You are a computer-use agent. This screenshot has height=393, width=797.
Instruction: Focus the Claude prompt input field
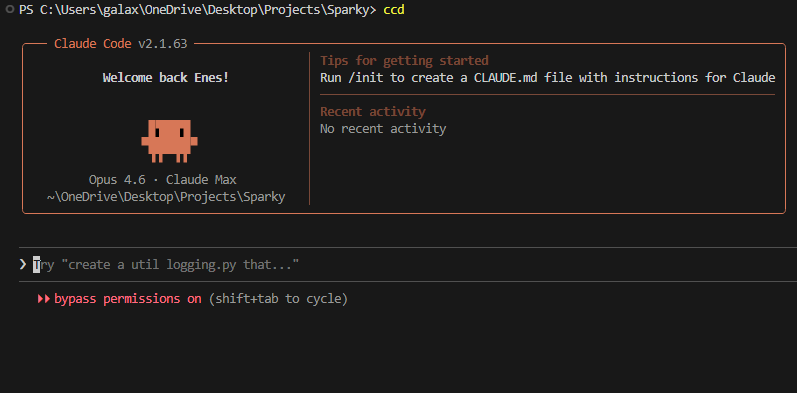[x=408, y=264]
